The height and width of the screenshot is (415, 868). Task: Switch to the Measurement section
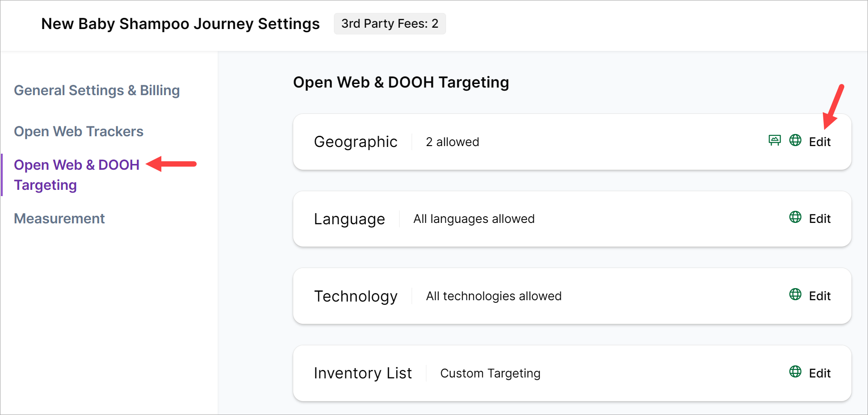59,218
